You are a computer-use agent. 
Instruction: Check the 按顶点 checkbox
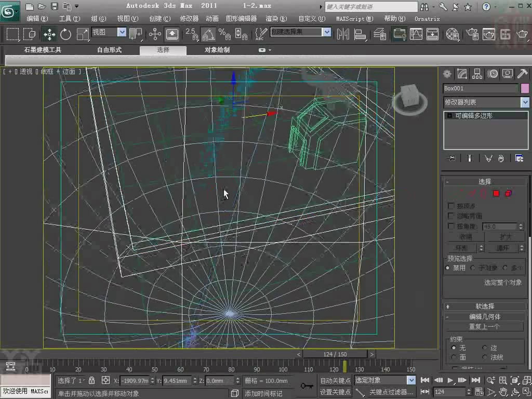tap(451, 206)
